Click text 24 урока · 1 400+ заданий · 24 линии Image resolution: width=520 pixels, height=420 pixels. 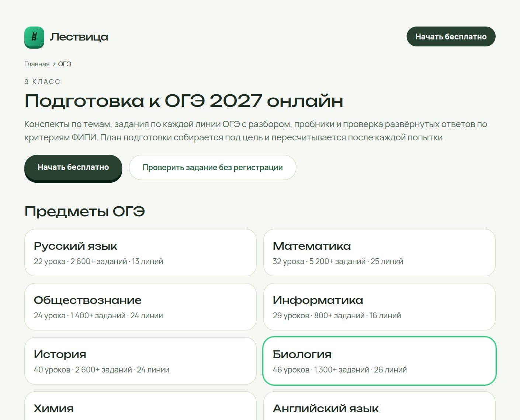coord(98,316)
